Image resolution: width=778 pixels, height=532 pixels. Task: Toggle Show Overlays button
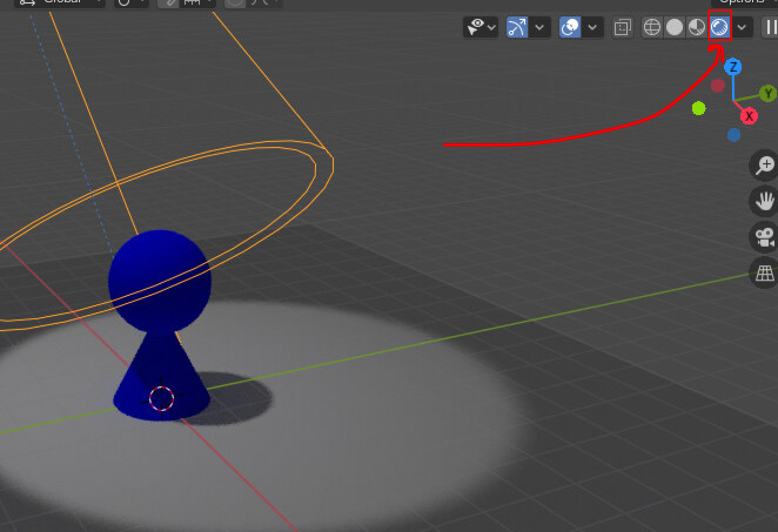coord(570,27)
